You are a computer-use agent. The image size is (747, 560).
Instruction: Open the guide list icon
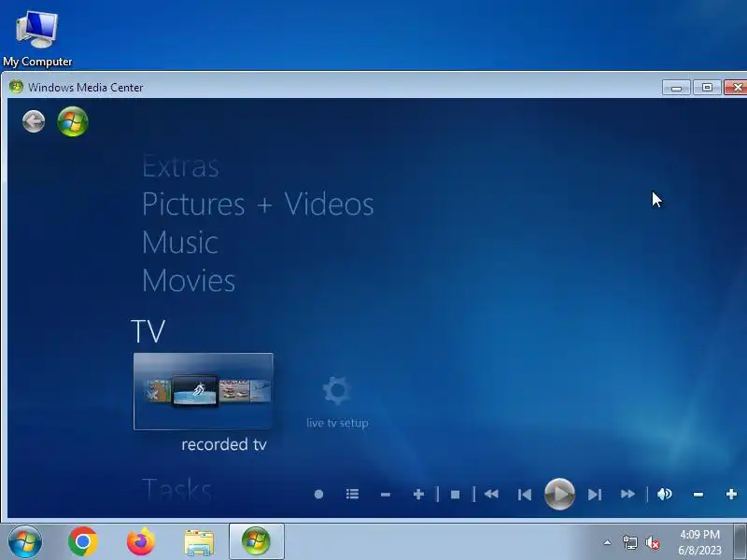(x=352, y=495)
